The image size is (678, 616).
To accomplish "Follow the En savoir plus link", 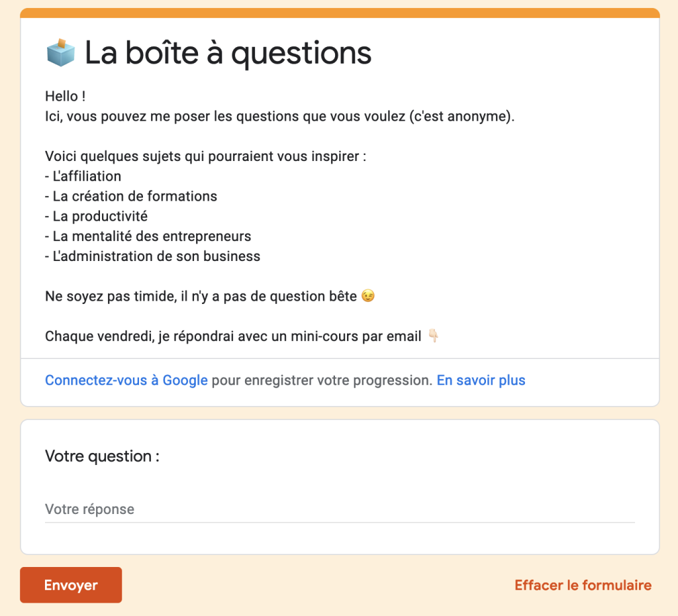I will pyautogui.click(x=481, y=380).
